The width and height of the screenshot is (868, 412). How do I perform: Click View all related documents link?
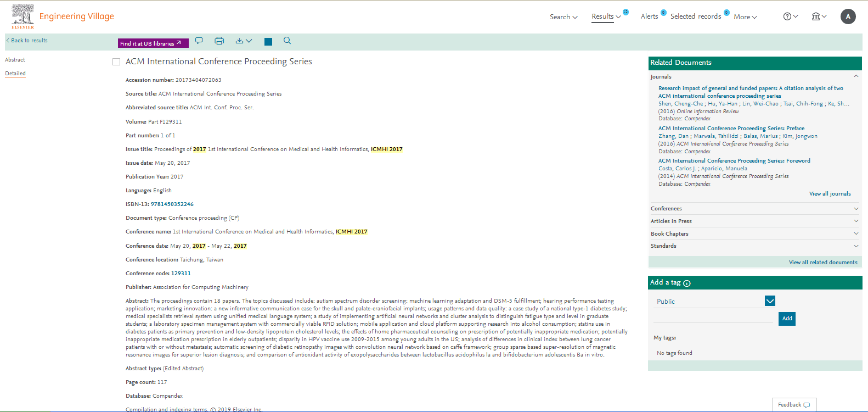(823, 263)
